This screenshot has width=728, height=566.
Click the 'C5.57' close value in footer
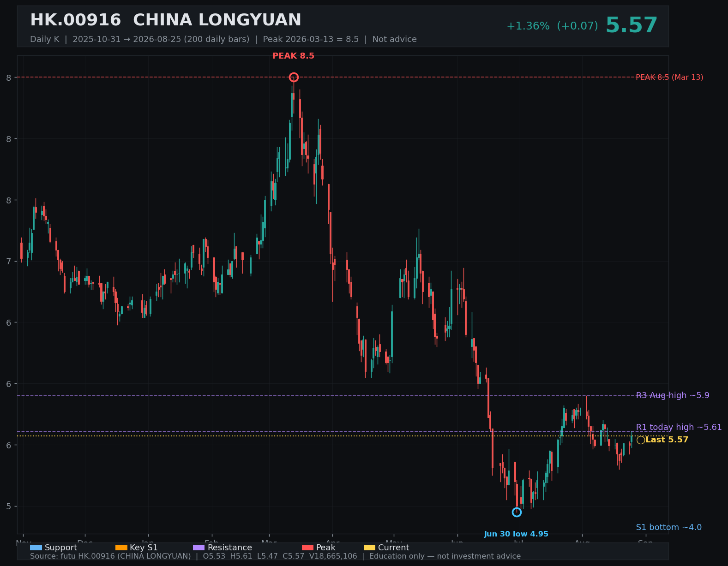coord(293,556)
